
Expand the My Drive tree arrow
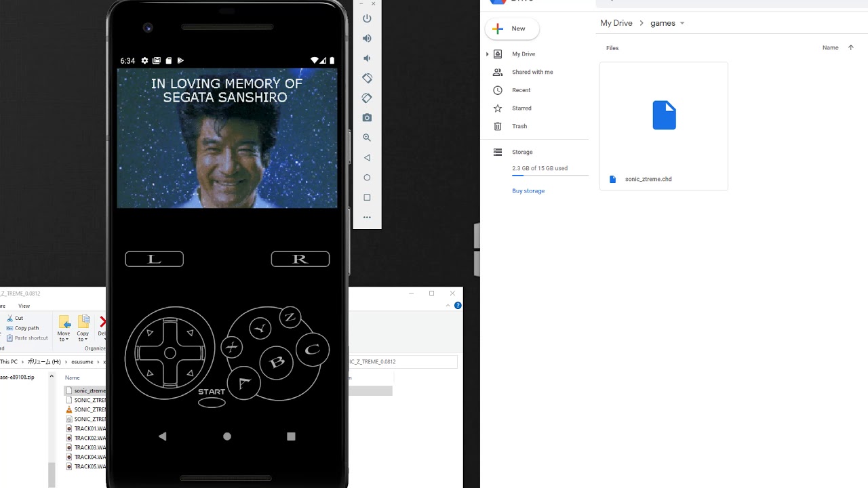[x=487, y=54]
